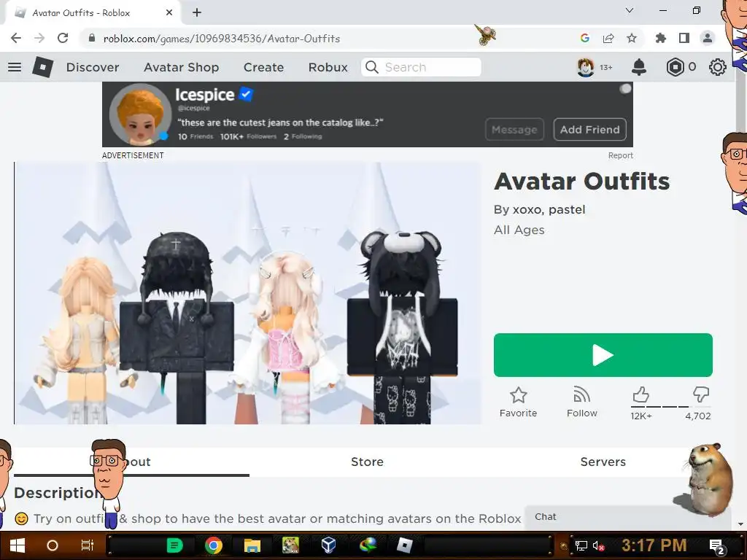Launch Chrome from taskbar

click(214, 545)
